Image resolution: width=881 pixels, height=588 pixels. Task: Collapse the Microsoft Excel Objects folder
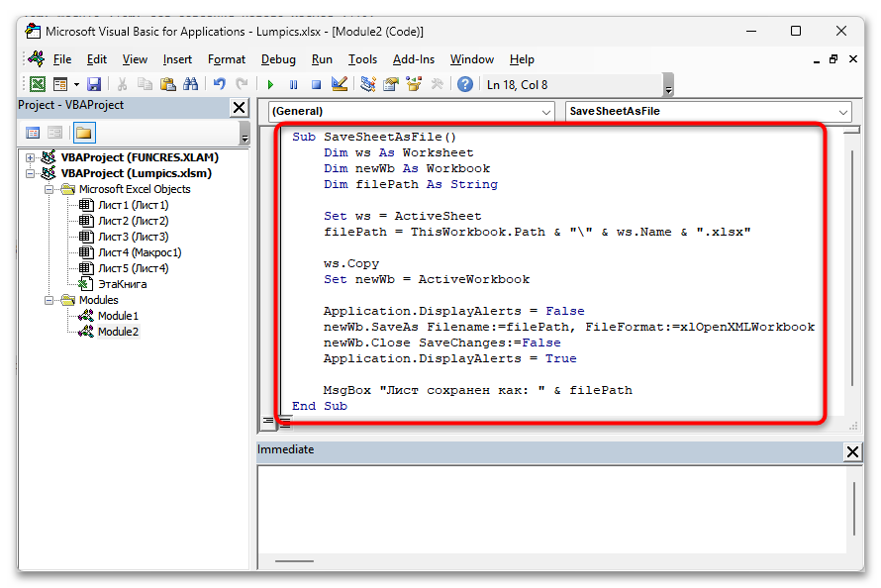tap(47, 189)
